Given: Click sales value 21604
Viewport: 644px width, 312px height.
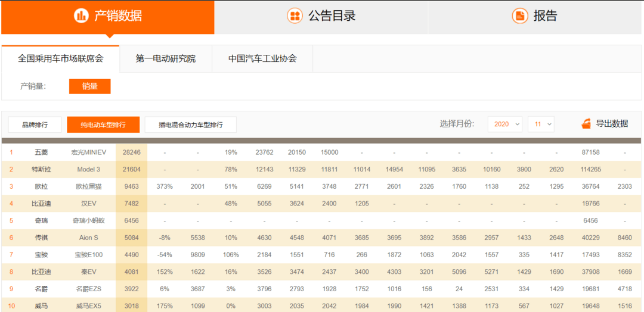Looking at the screenshot, I should [x=131, y=169].
